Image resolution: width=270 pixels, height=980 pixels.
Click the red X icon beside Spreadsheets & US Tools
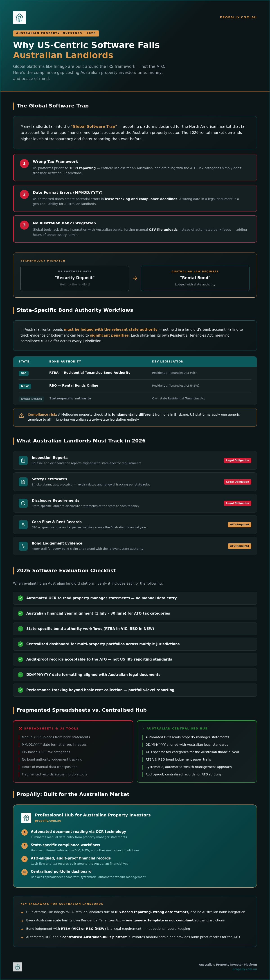pyautogui.click(x=20, y=729)
